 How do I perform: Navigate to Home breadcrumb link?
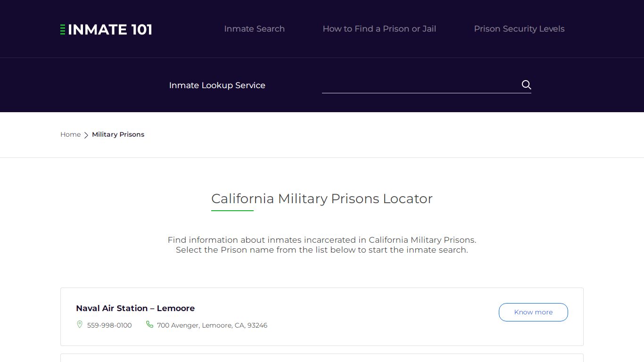pos(70,134)
